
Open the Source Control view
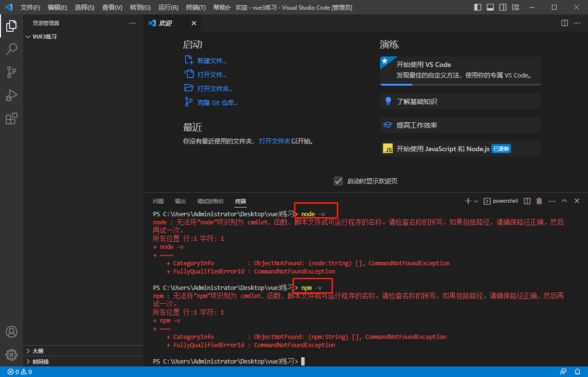(x=12, y=72)
